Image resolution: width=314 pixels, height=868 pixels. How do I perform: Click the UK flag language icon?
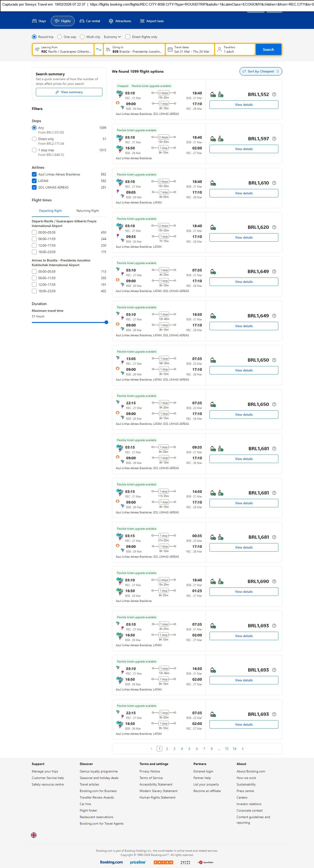coord(34,835)
